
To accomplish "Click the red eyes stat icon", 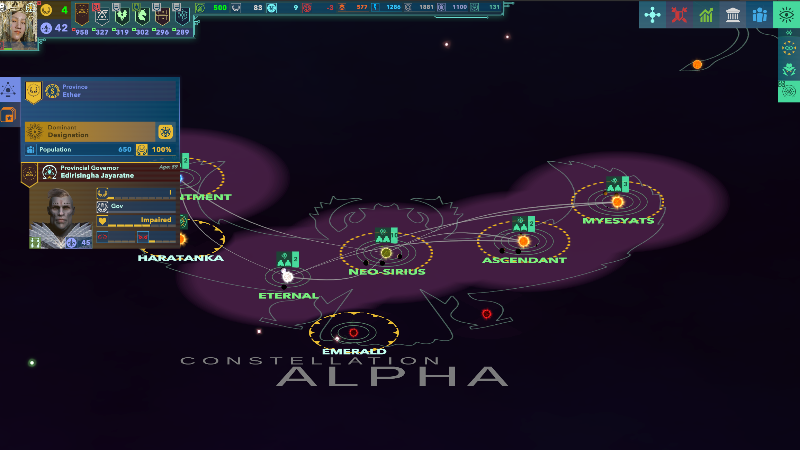I will tap(143, 237).
